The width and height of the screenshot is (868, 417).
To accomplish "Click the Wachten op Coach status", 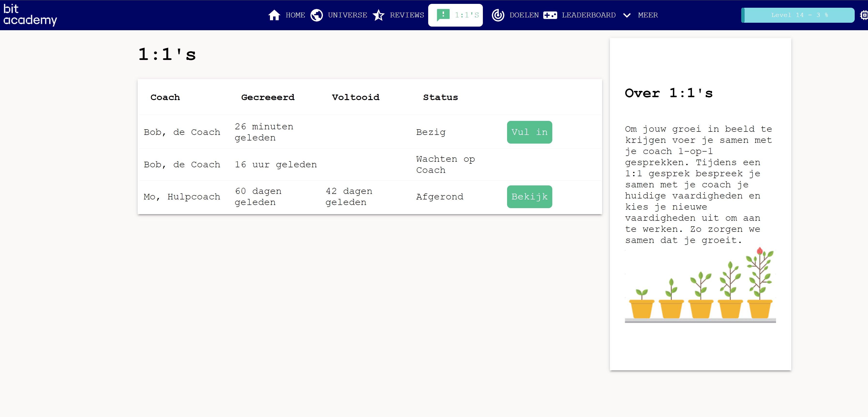I will coord(445,164).
